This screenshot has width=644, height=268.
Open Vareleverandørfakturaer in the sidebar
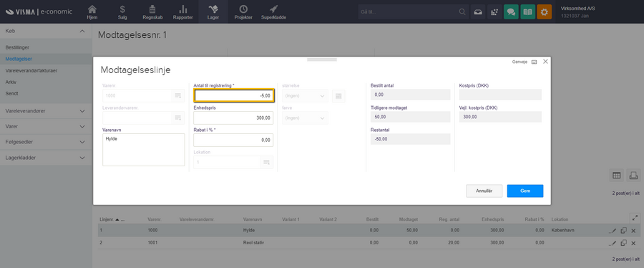[31, 70]
